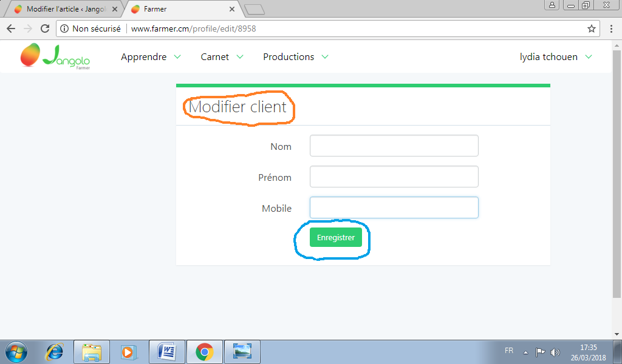Open Microsoft Word from the taskbar
Image resolution: width=622 pixels, height=364 pixels.
click(x=167, y=352)
